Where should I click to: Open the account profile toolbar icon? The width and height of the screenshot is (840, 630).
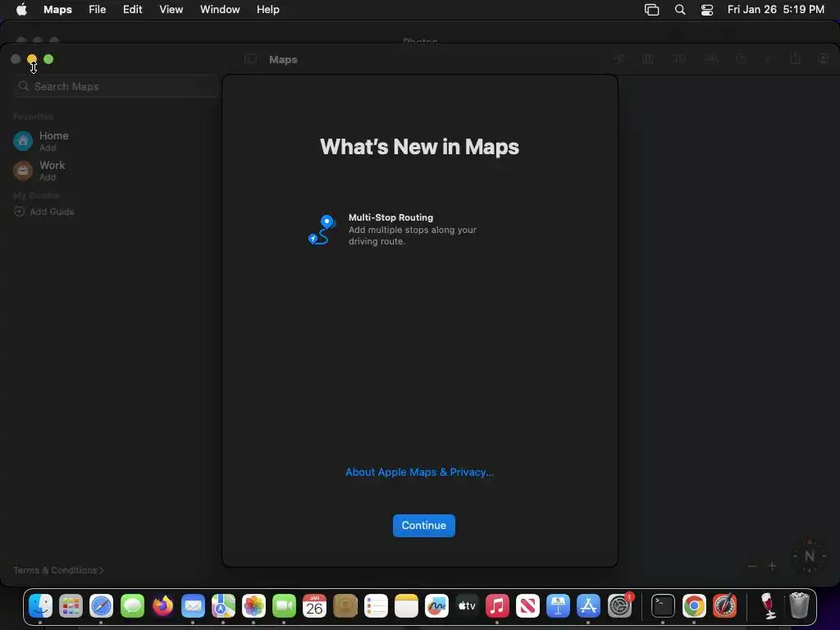(824, 59)
